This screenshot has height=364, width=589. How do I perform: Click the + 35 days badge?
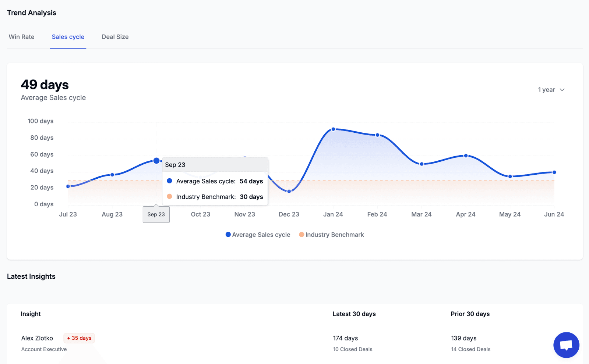point(79,338)
